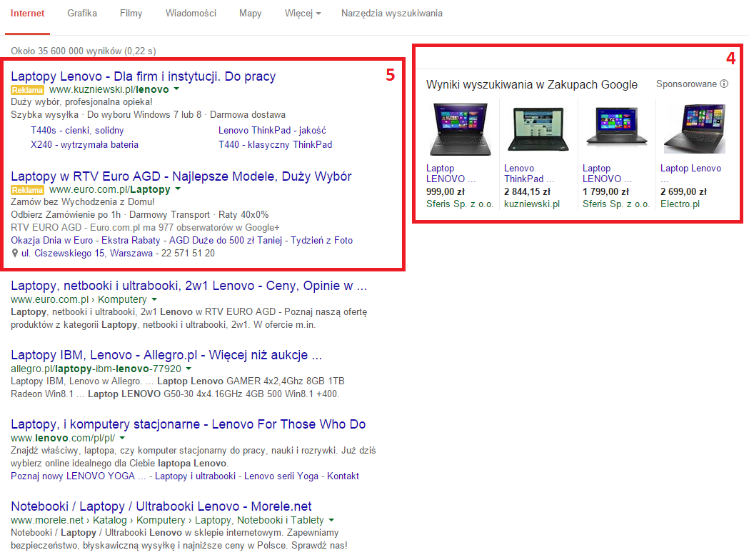The image size is (749, 560).
Task: Click the 'Sponsorowane' label text
Action: pos(686,84)
